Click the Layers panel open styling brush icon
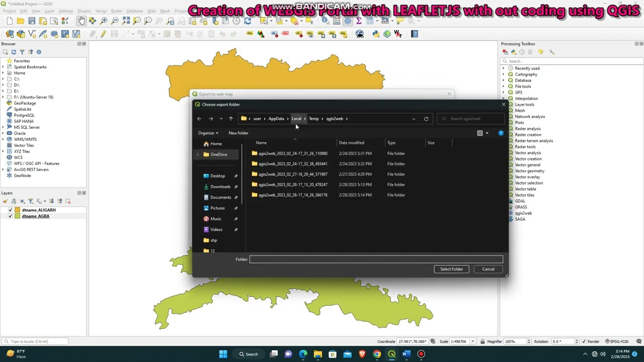The height and width of the screenshot is (362, 644). click(6, 201)
